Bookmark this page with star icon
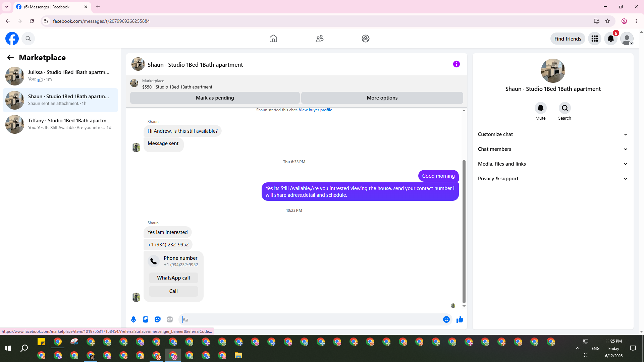Viewport: 644px width, 362px height. pyautogui.click(x=607, y=21)
